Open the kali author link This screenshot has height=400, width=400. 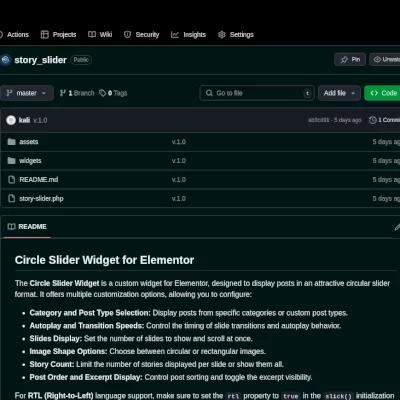(x=24, y=120)
